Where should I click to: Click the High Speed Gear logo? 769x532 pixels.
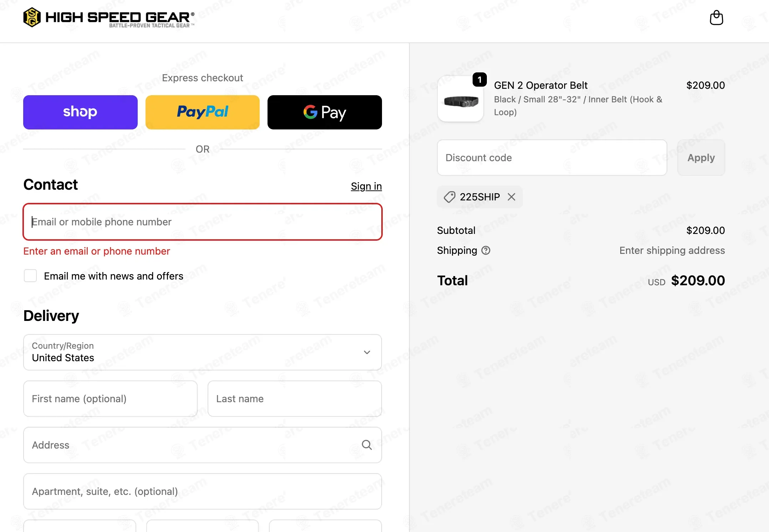[109, 17]
